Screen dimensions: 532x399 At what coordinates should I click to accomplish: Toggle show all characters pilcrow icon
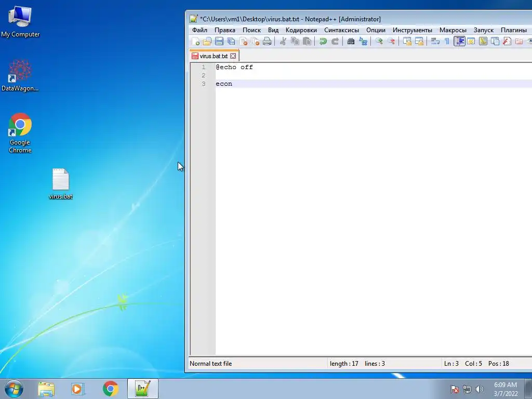click(447, 42)
